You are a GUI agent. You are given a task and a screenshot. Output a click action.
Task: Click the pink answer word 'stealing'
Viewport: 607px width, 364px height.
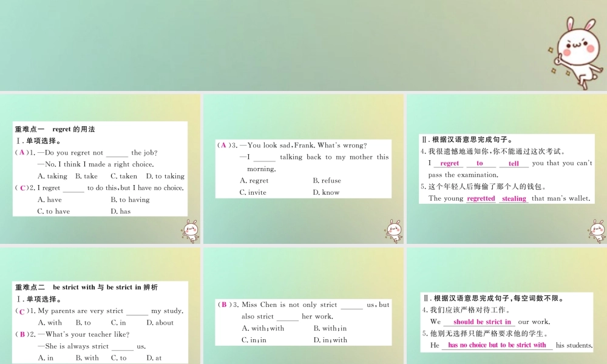pos(514,198)
